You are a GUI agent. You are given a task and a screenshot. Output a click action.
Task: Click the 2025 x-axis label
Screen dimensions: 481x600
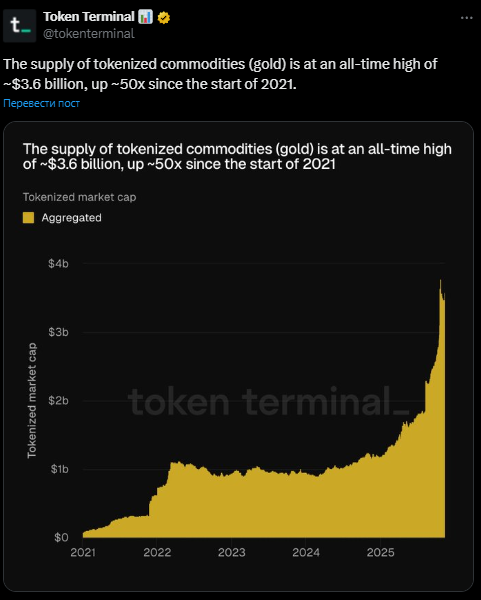point(380,552)
